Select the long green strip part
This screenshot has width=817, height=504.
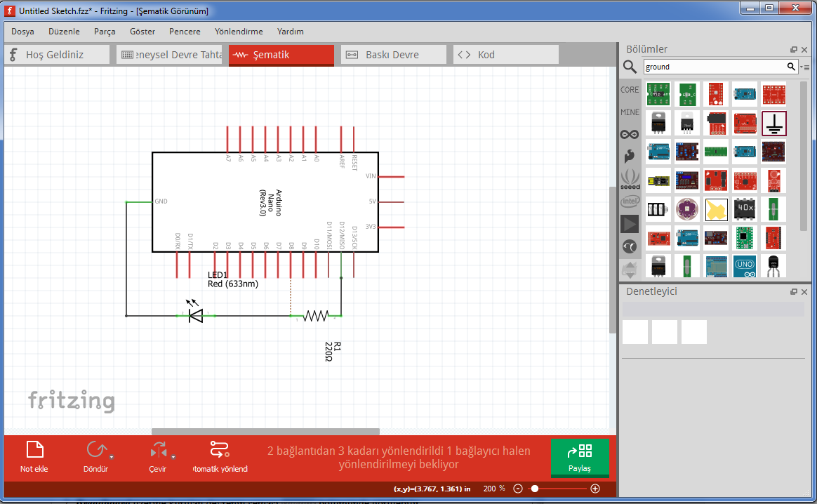tap(715, 152)
